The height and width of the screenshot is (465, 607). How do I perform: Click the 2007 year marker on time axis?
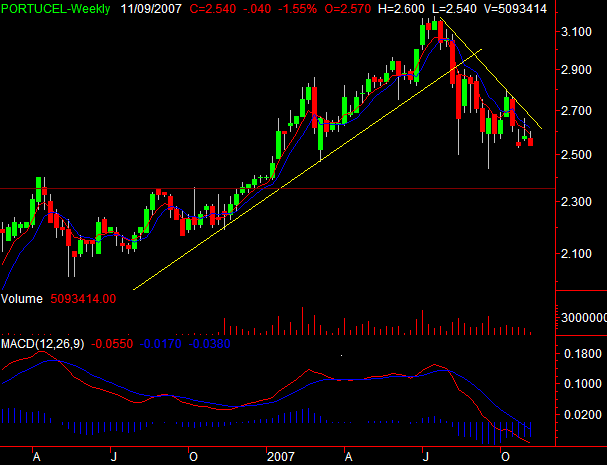281,457
